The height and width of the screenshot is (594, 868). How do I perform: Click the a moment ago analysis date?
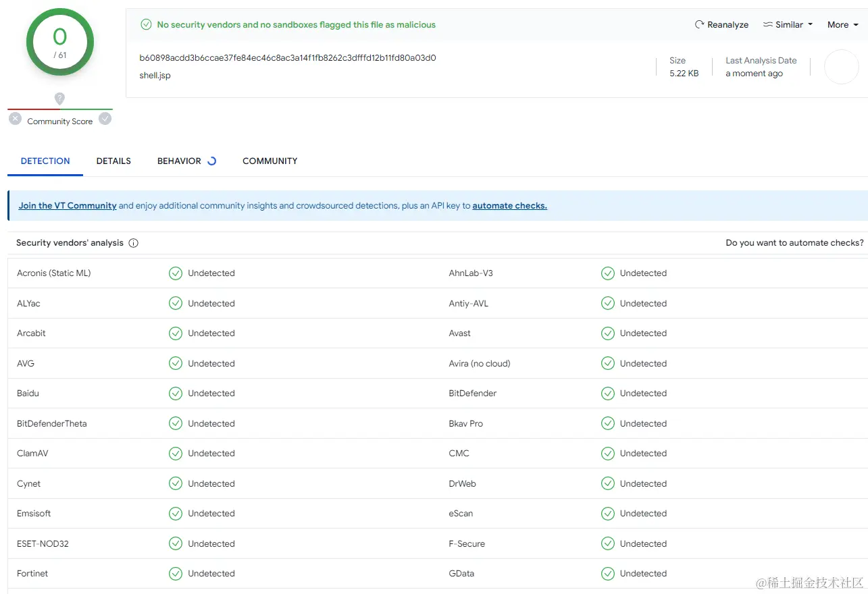[755, 74]
